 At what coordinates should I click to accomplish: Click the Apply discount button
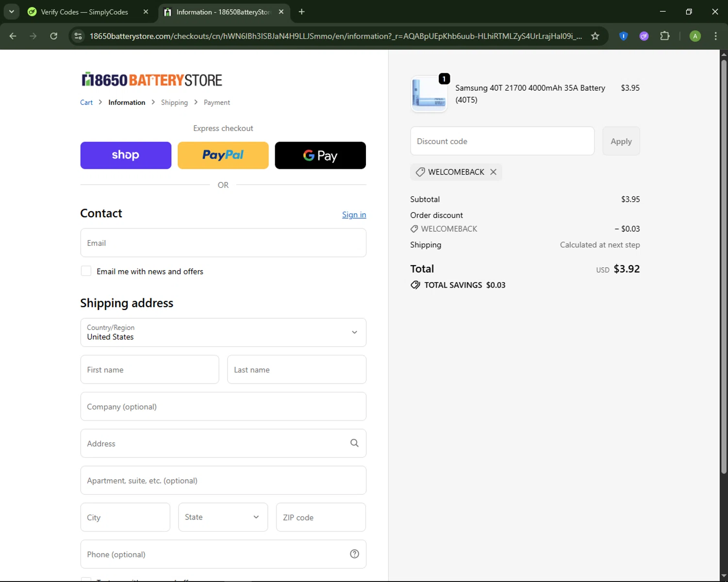pos(621,141)
